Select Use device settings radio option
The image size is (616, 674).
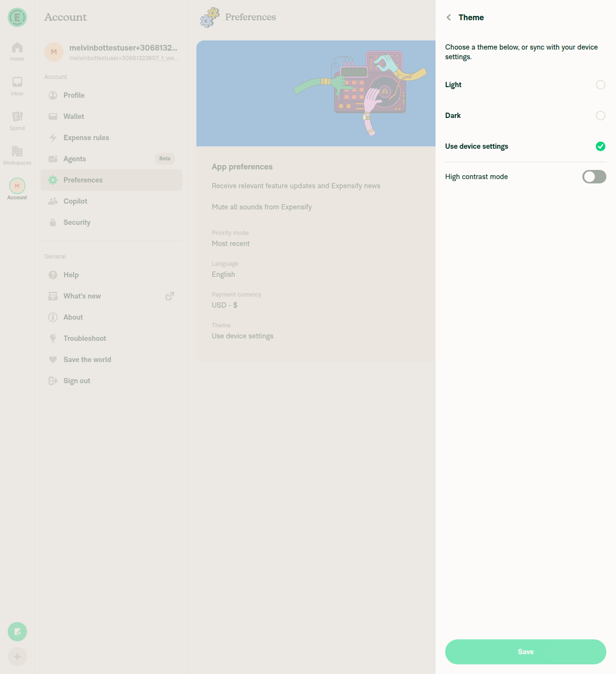tap(600, 146)
